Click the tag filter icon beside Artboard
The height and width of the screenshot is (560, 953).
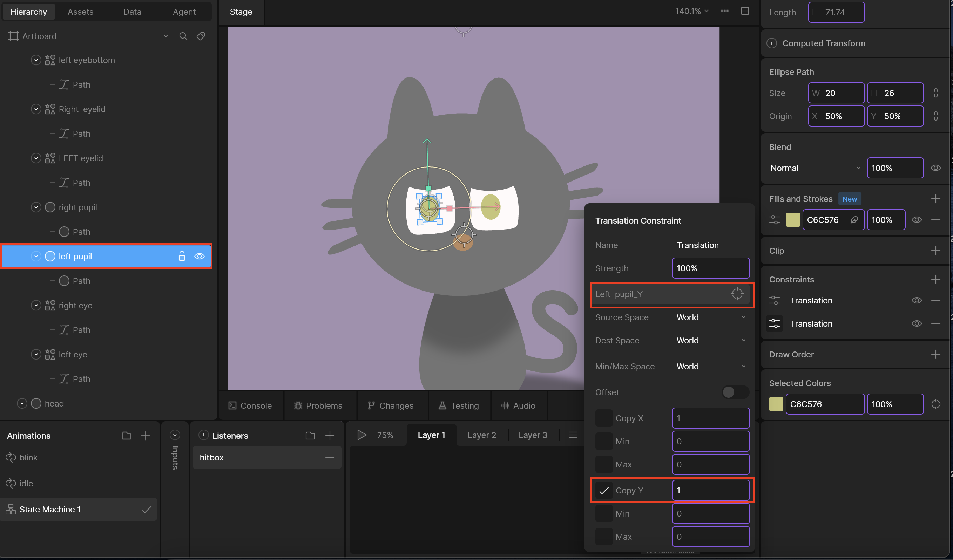pos(201,36)
